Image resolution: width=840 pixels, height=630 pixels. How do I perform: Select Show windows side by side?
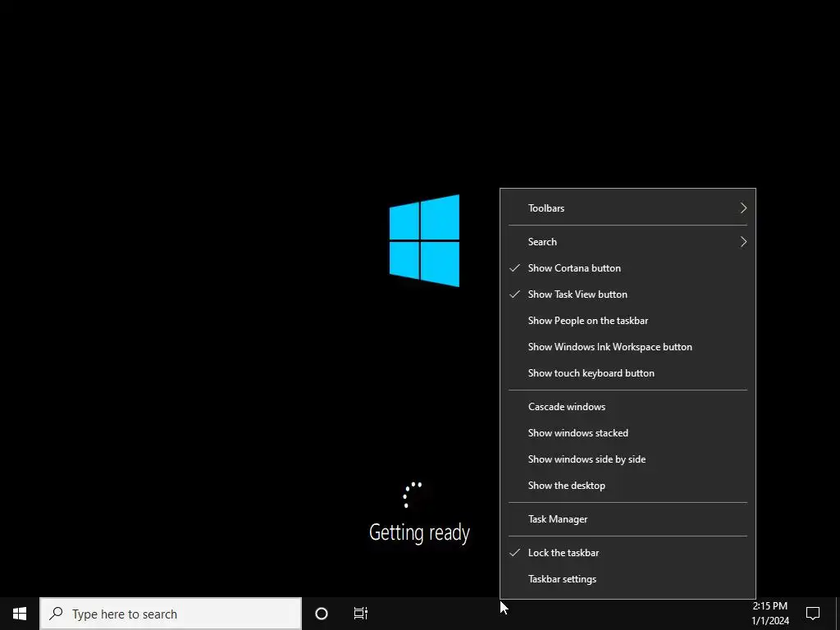pyautogui.click(x=628, y=459)
